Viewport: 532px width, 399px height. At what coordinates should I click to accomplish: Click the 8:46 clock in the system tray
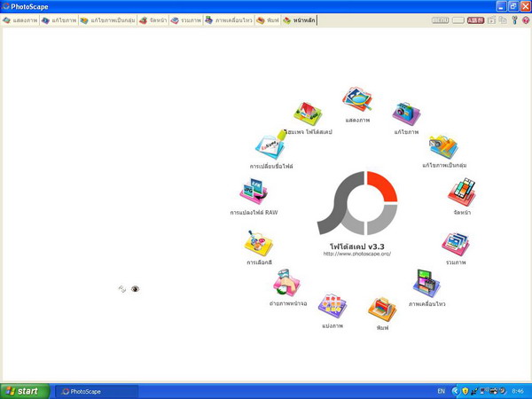tap(518, 391)
